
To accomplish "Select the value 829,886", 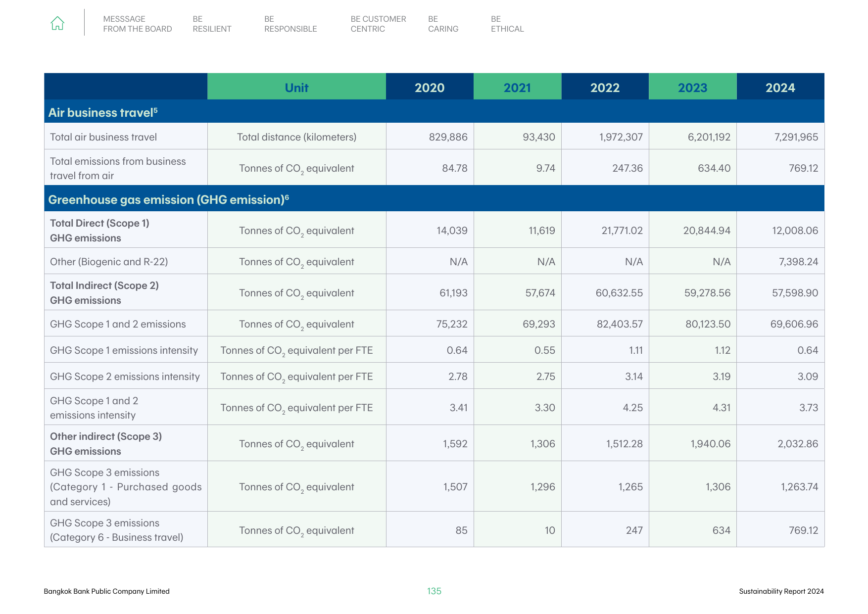I will coord(448,137).
